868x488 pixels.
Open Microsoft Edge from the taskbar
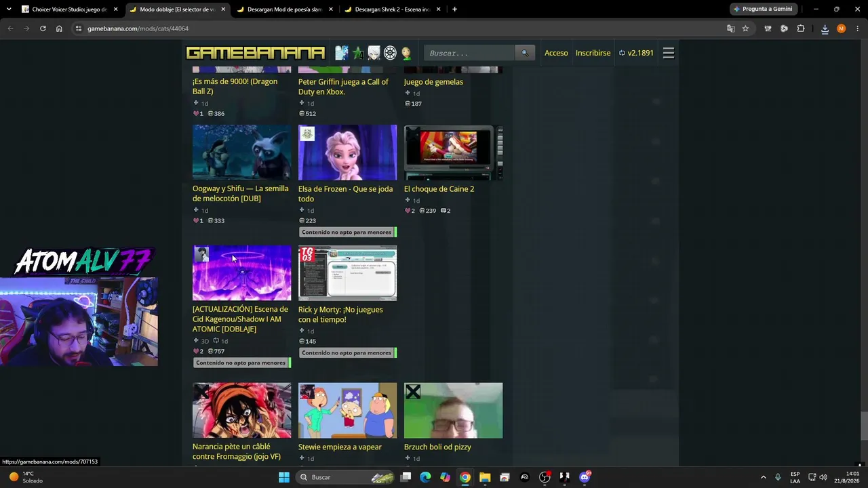click(x=425, y=477)
